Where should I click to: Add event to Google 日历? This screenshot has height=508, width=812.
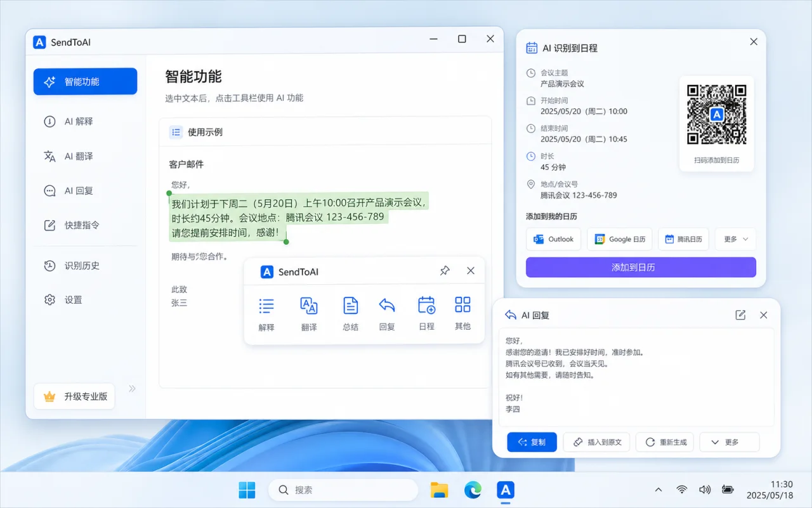coord(620,239)
